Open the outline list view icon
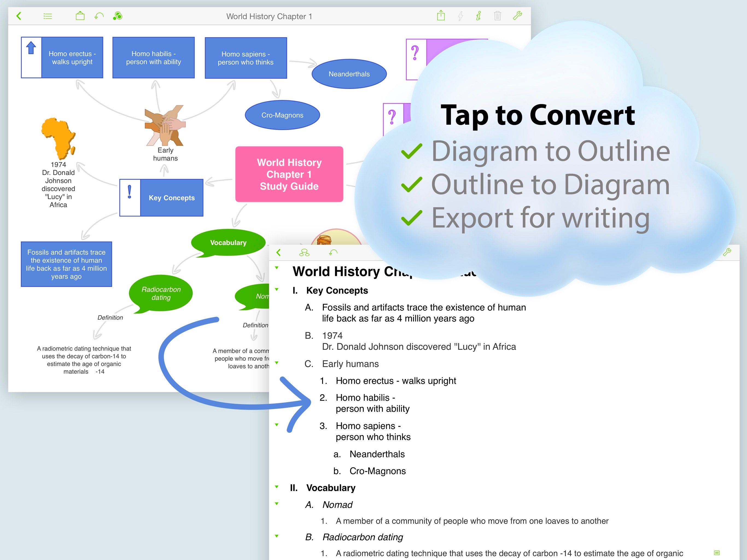Image resolution: width=747 pixels, height=560 pixels. pyautogui.click(x=48, y=16)
